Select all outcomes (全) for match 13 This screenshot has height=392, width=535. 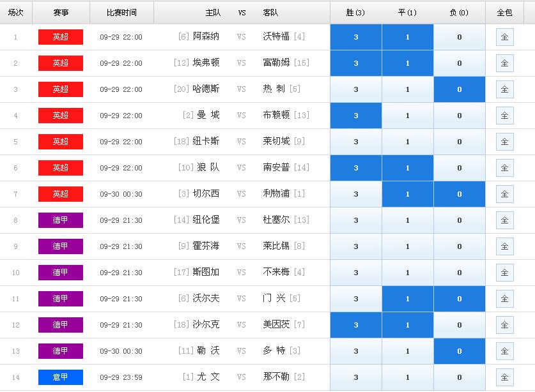(x=504, y=351)
